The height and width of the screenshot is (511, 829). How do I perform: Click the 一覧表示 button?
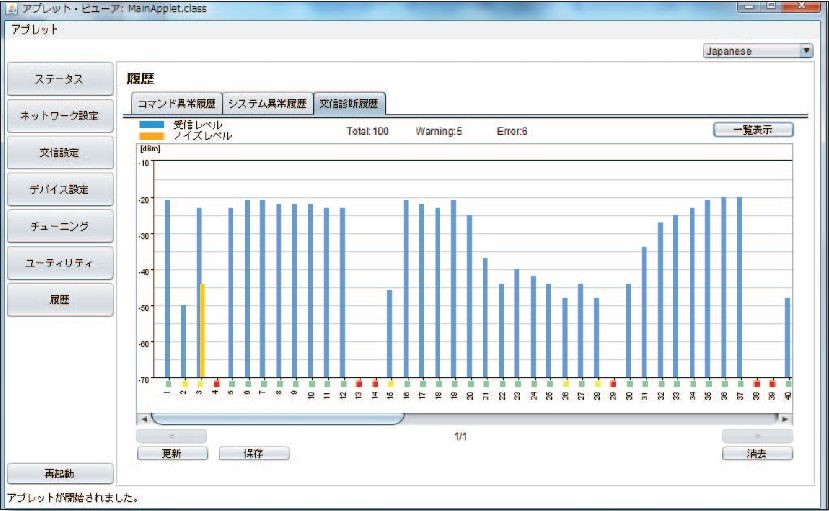tap(753, 130)
